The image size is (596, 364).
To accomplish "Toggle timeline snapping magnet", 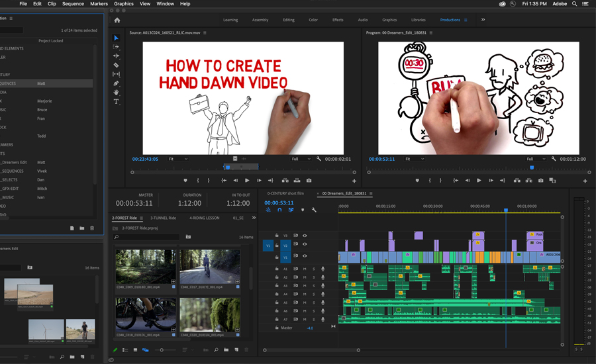I will (x=279, y=210).
